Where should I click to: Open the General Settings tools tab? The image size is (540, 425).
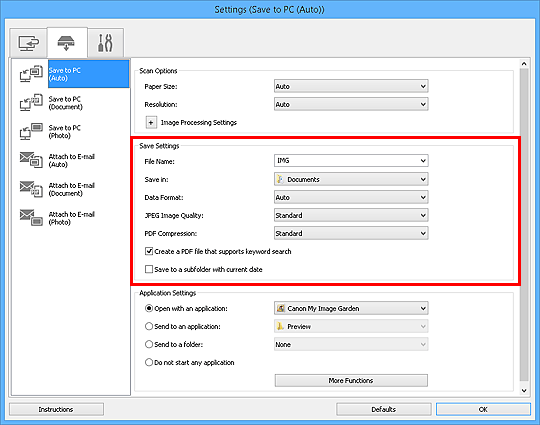[105, 43]
